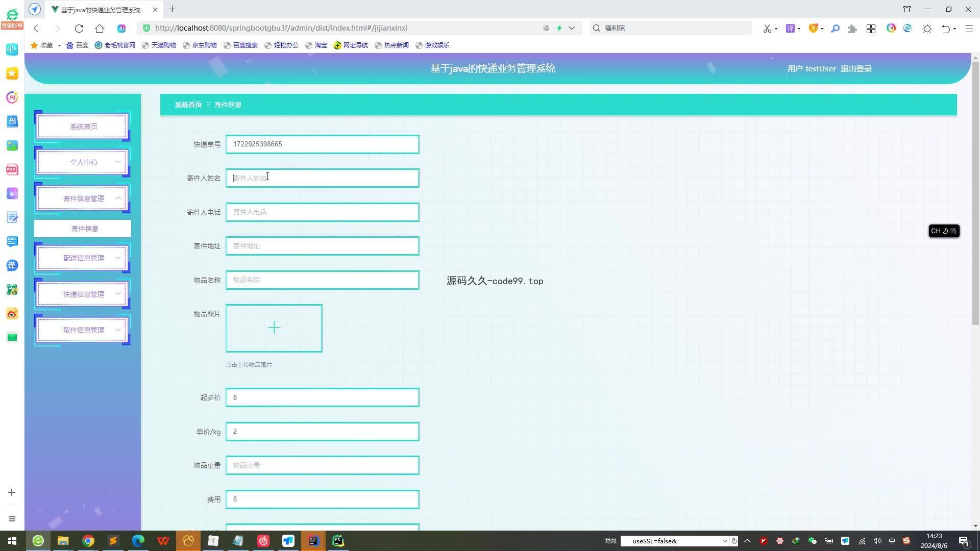The height and width of the screenshot is (551, 980).
Task: Click the PDF tool icon in browser sidebar
Action: pyautogui.click(x=12, y=169)
